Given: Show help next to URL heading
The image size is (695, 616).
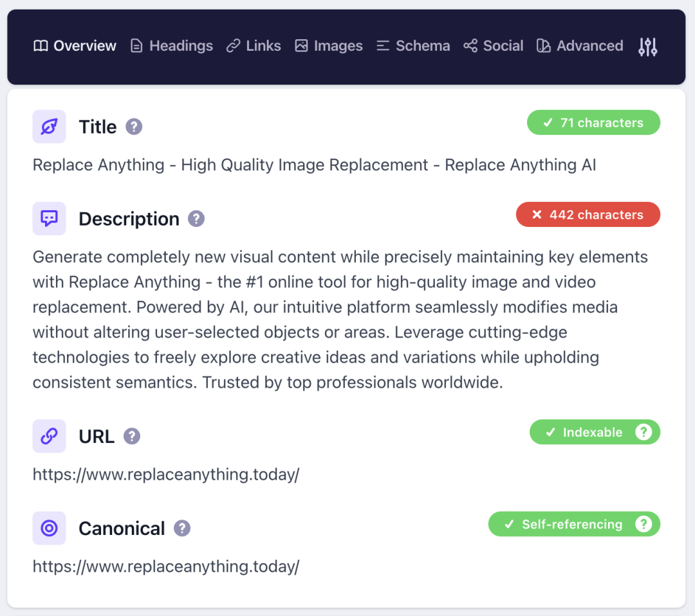Looking at the screenshot, I should click(132, 436).
